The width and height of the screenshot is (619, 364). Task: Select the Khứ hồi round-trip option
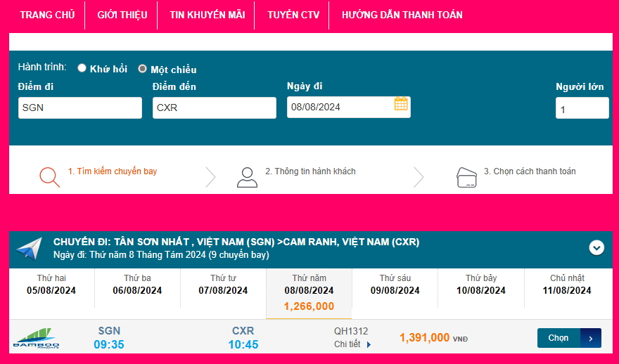tap(82, 68)
